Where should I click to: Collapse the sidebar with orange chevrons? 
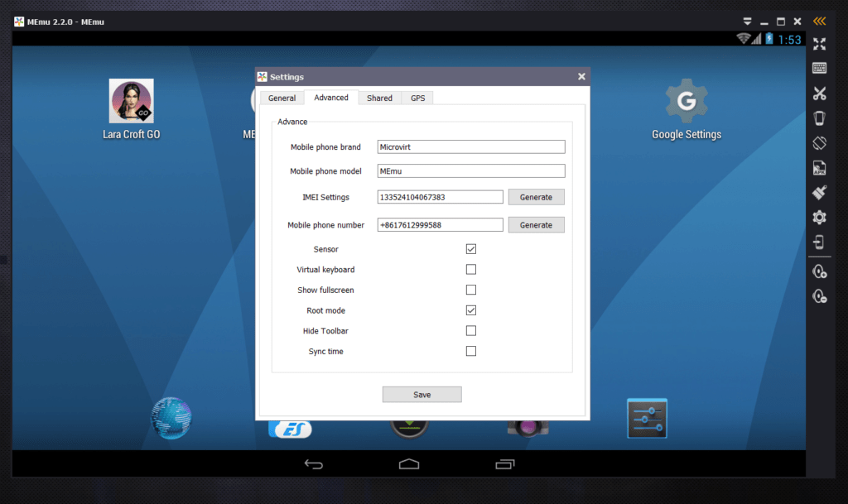[x=819, y=21]
